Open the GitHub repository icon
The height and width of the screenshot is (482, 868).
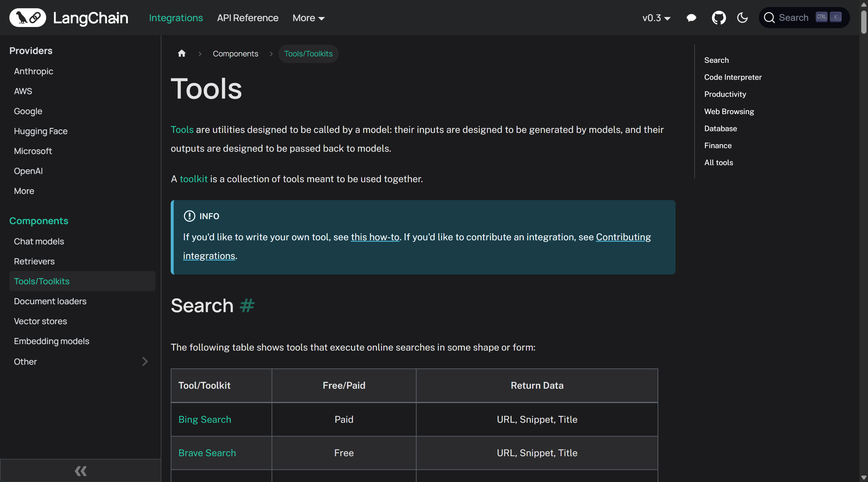(718, 18)
